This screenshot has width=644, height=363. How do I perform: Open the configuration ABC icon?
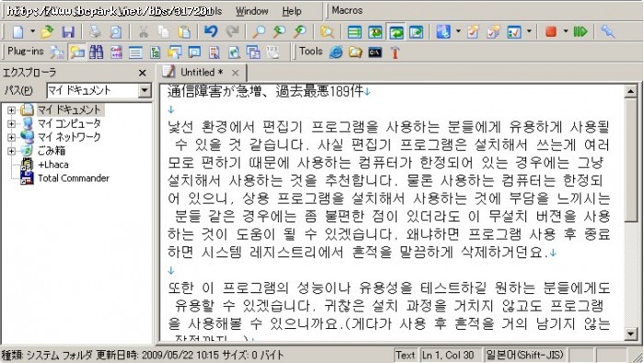(443, 32)
